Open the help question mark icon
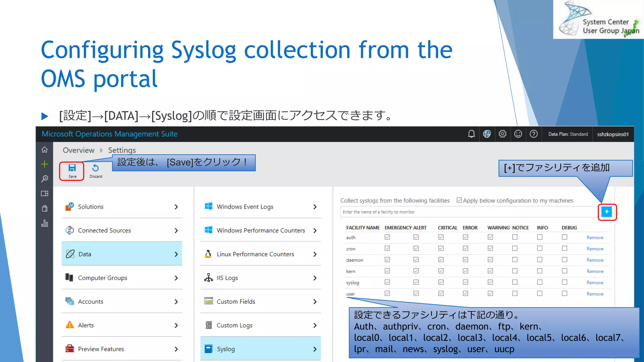This screenshot has width=644, height=362. click(534, 134)
